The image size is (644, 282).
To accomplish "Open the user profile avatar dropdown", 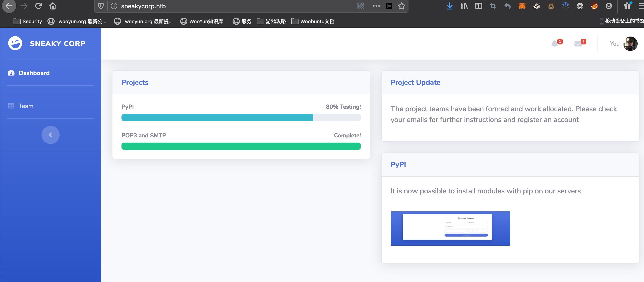I will pyautogui.click(x=630, y=44).
